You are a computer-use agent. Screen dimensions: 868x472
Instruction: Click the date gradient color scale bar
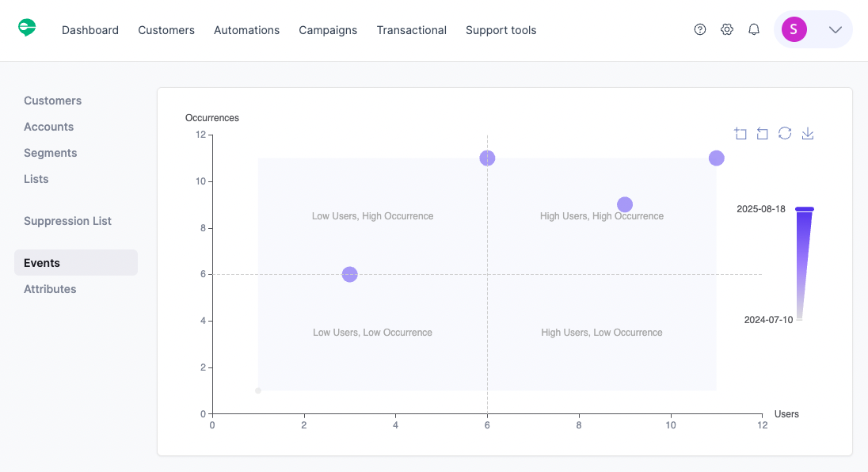[803, 261]
